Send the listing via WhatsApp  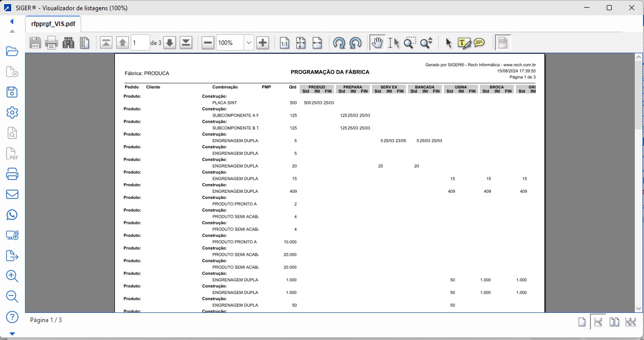[x=12, y=215]
